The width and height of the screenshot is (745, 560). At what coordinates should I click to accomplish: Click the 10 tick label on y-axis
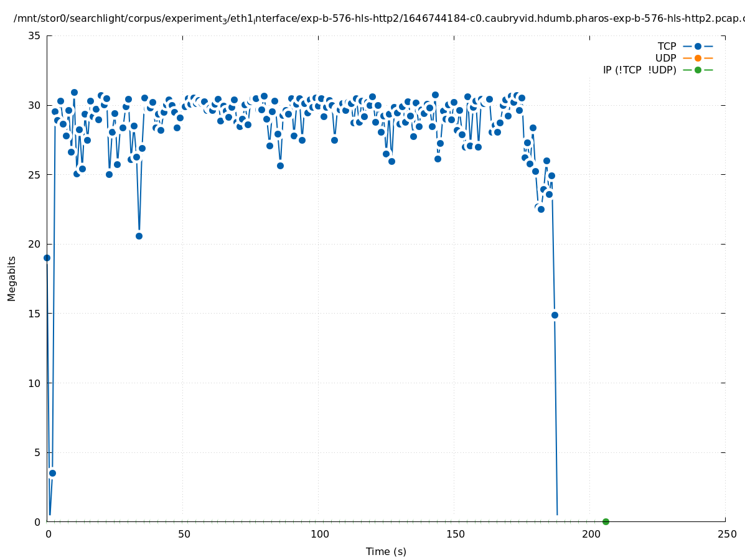coord(34,383)
